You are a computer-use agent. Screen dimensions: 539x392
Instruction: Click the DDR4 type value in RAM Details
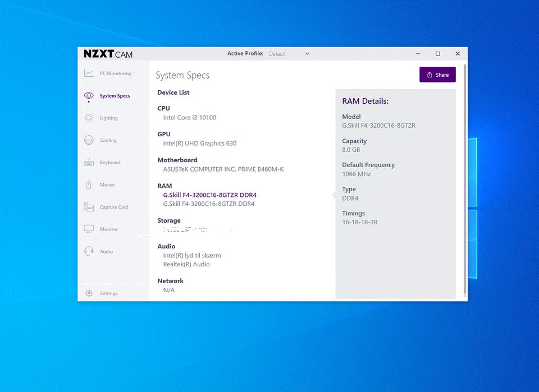[350, 198]
